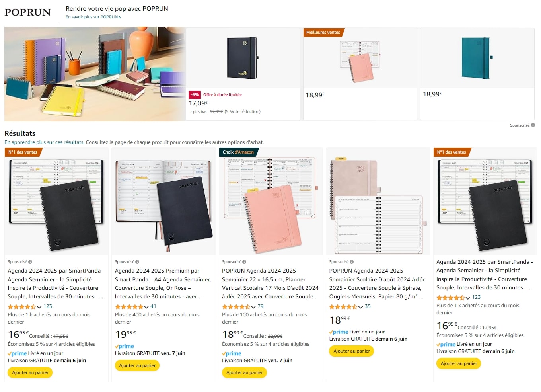Click the Sponsorisé info icon on POPRUN Semainier Scolaire
This screenshot has height=392, width=541.
click(352, 262)
